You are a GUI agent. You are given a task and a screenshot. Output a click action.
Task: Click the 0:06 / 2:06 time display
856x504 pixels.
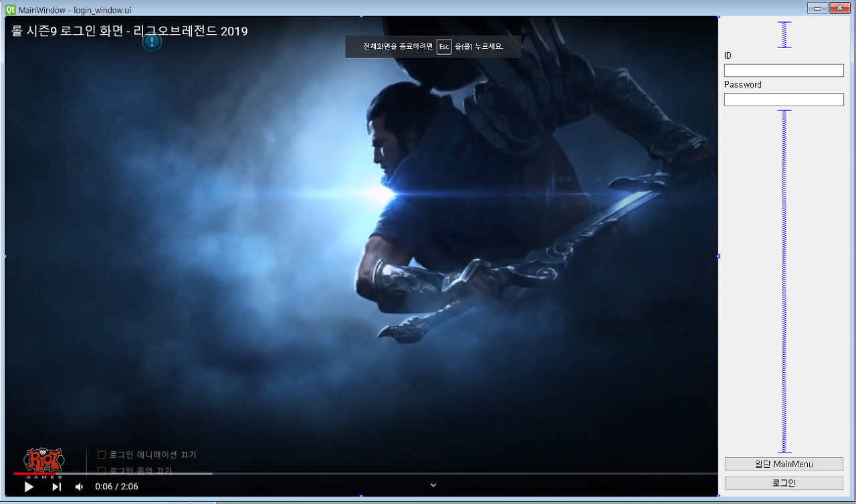(x=117, y=487)
